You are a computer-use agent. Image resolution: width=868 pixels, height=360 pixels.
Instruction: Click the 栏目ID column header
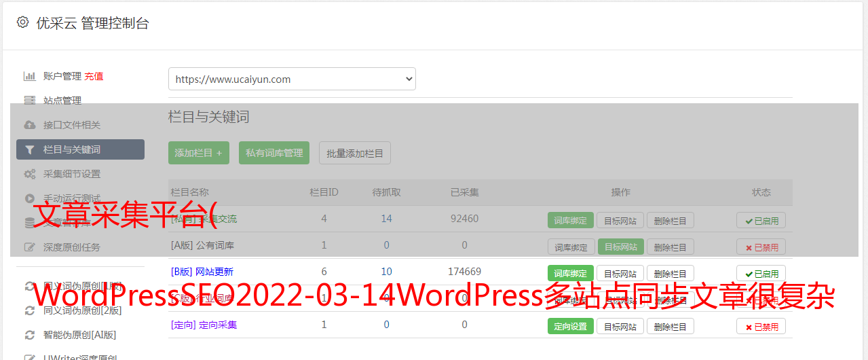[x=324, y=192]
